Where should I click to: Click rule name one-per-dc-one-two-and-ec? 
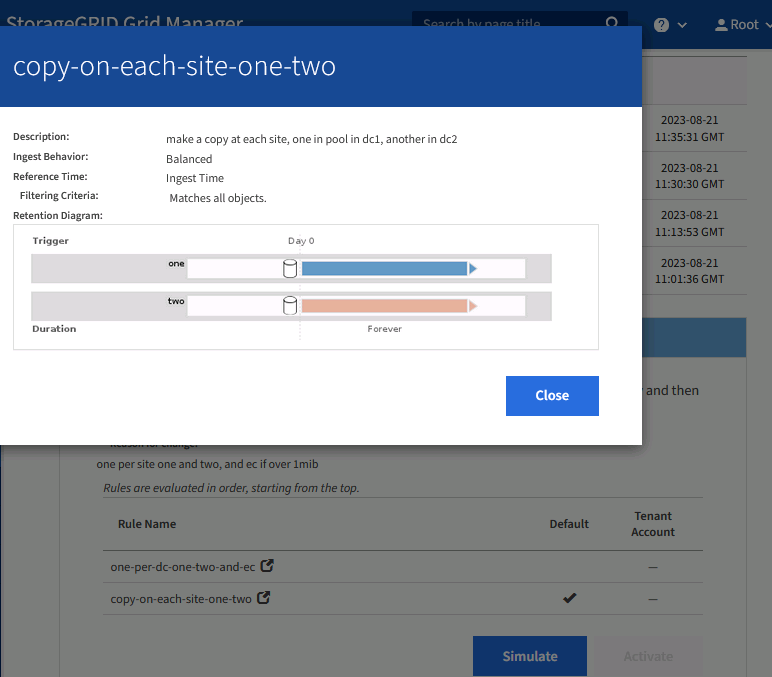point(183,567)
